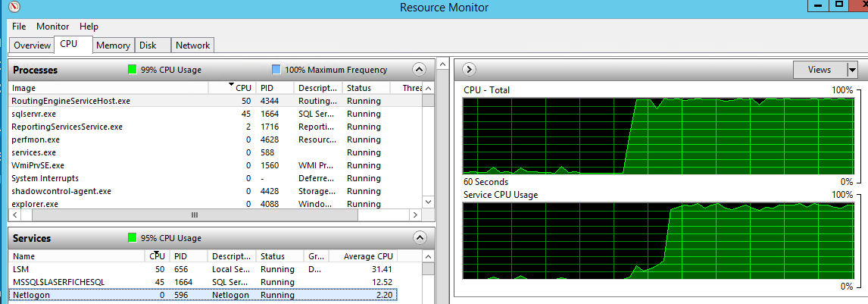The image size is (868, 304).
Task: Select sqlservr.exe process row
Action: pos(216,114)
